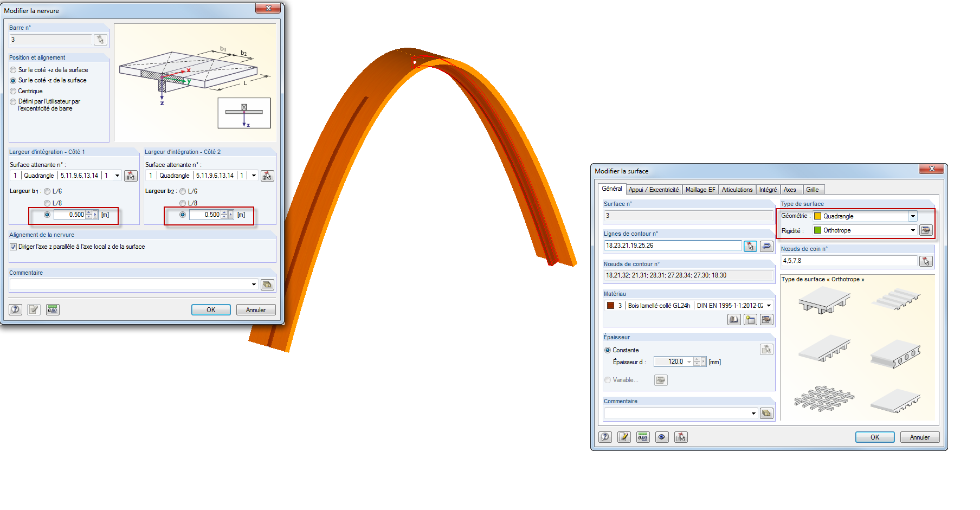Select 'Défini par l'utilisateur' eccentricity option
The width and height of the screenshot is (980, 510).
13,101
